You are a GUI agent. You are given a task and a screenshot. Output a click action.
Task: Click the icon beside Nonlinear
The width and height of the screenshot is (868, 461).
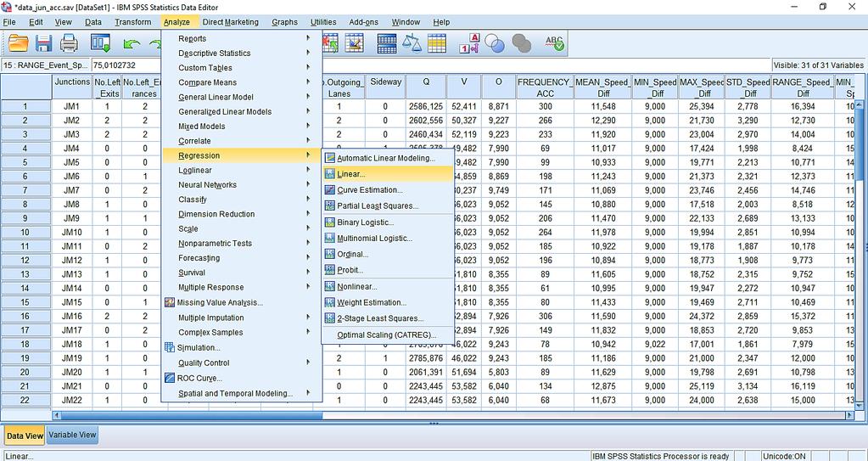point(329,286)
